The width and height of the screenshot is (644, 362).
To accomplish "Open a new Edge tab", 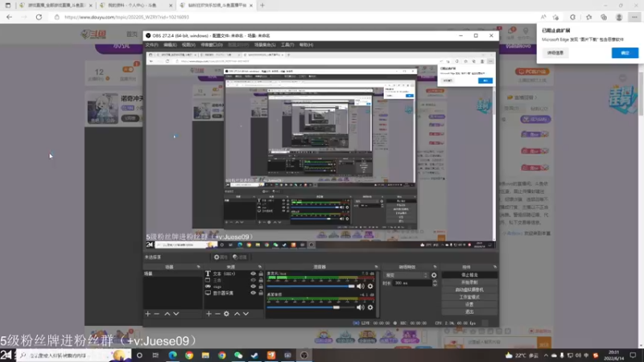I will [262, 6].
